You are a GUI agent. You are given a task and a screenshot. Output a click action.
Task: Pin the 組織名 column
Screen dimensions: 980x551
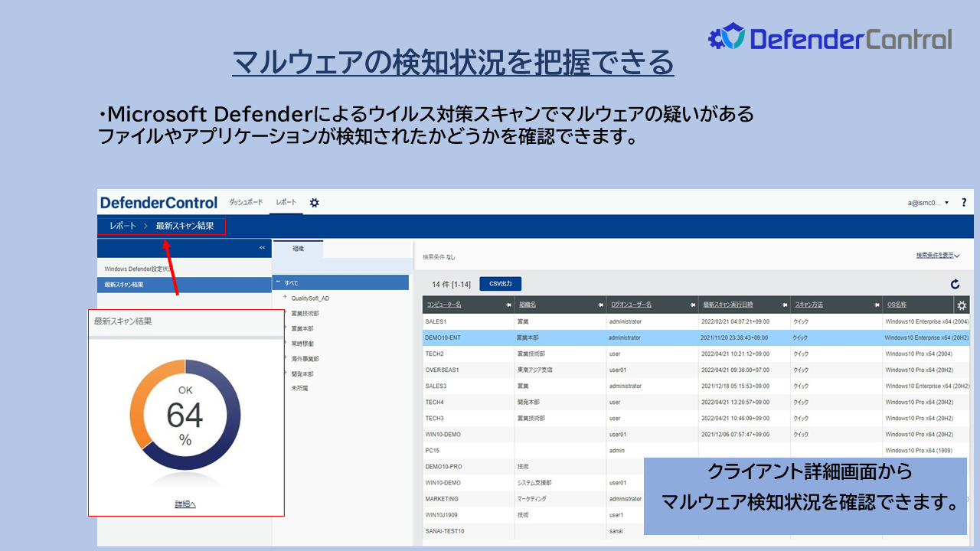coord(601,305)
